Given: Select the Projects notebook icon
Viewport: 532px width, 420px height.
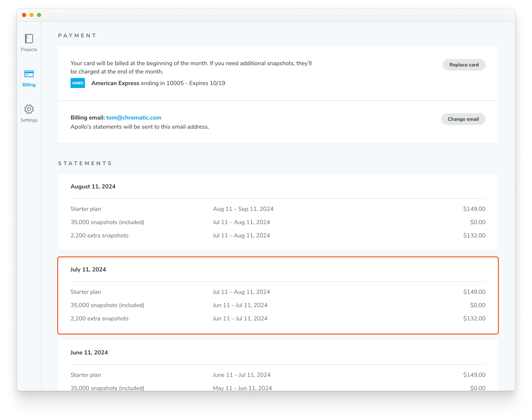Looking at the screenshot, I should pos(29,38).
